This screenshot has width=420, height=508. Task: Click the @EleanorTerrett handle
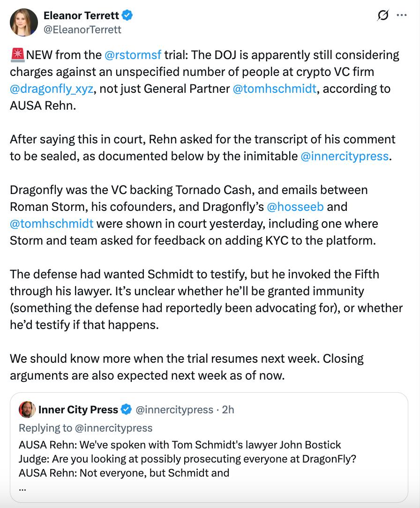pyautogui.click(x=82, y=30)
